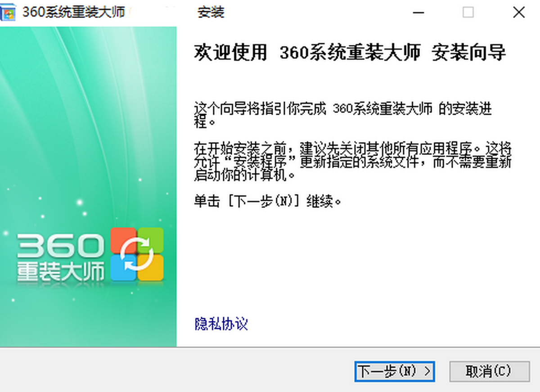Click the paragraph beginning 在开始安装之前

pyautogui.click(x=352, y=161)
